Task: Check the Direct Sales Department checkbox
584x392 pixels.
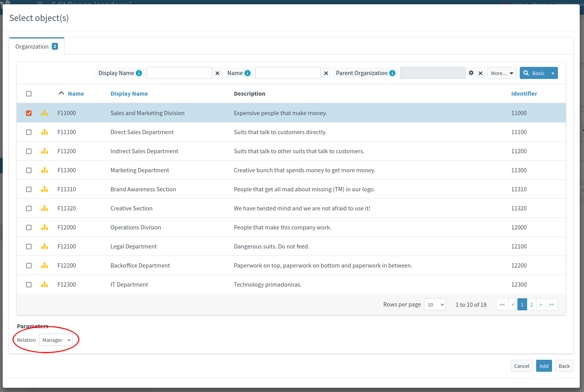Action: (x=29, y=132)
